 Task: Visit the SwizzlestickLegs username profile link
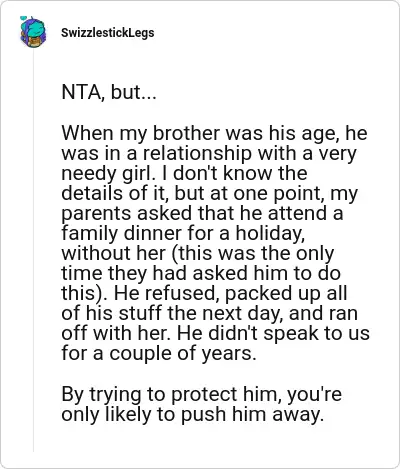108,33
